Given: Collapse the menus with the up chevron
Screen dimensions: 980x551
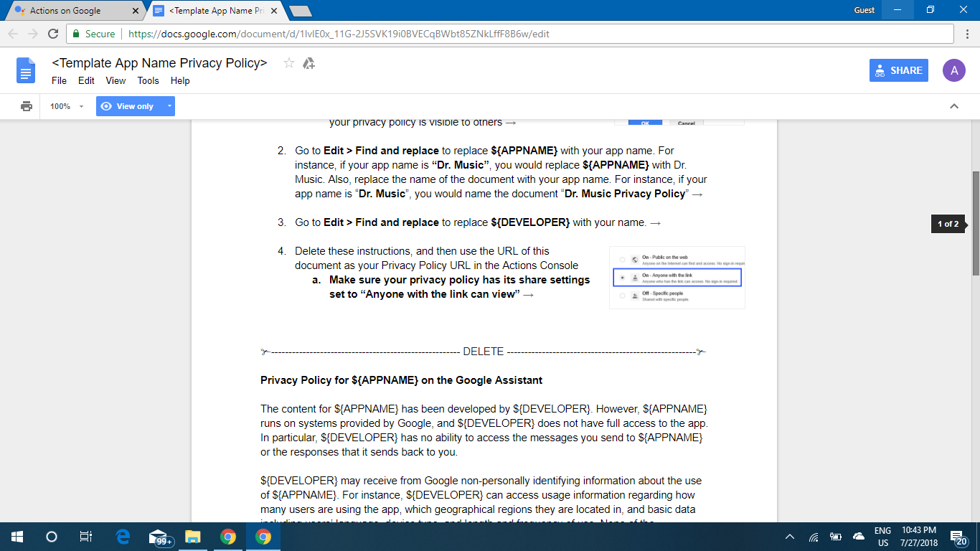Looking at the screenshot, I should [x=954, y=106].
